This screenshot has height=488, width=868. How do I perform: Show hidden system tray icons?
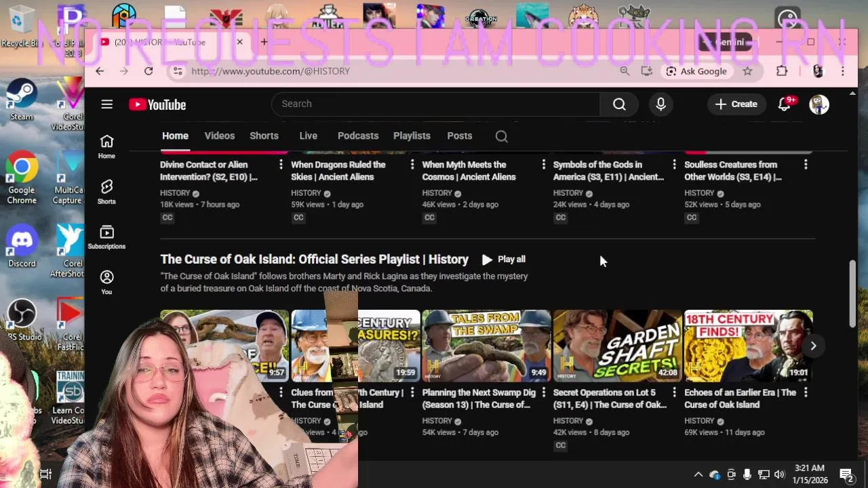click(x=698, y=474)
